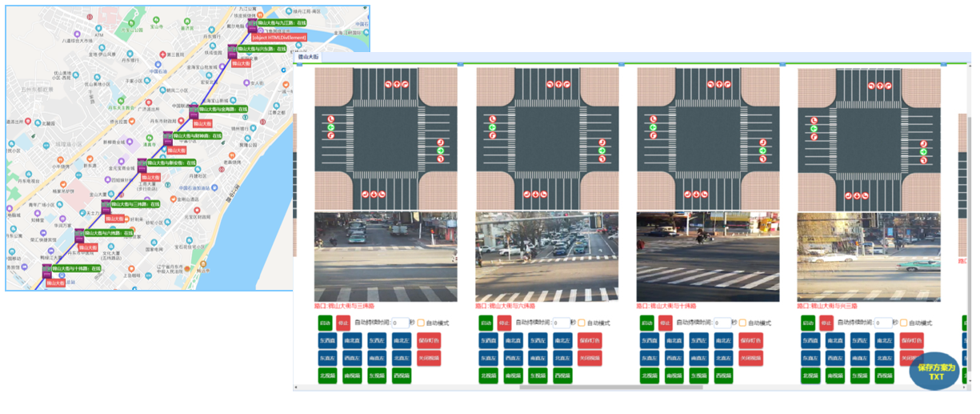Toggle 自动模式 checkbox for 锦山大街与六纬路

point(582,323)
